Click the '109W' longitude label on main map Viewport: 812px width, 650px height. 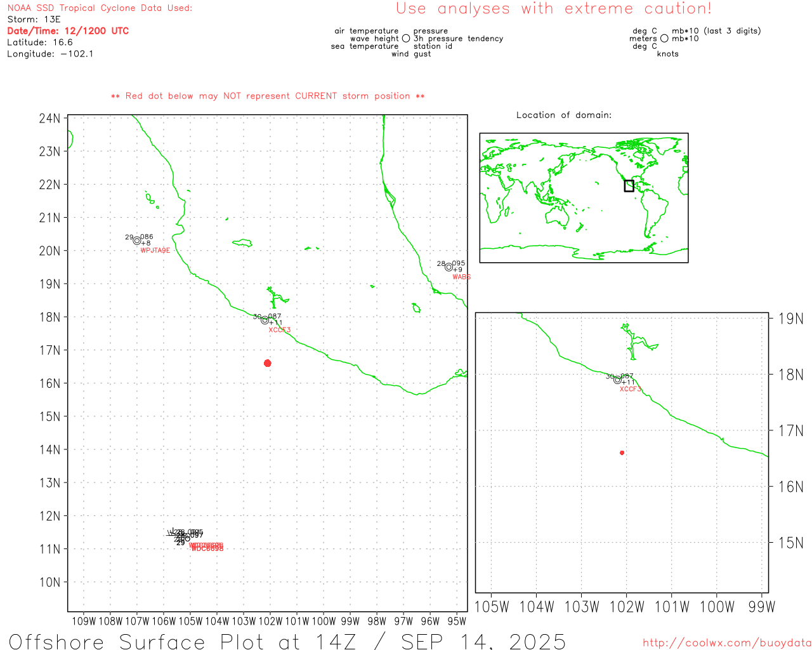[84, 621]
